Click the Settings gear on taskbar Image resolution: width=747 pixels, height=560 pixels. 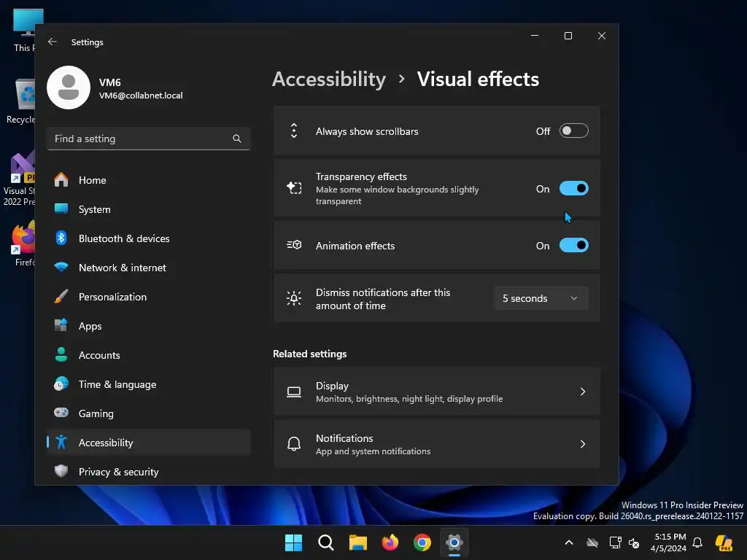454,542
